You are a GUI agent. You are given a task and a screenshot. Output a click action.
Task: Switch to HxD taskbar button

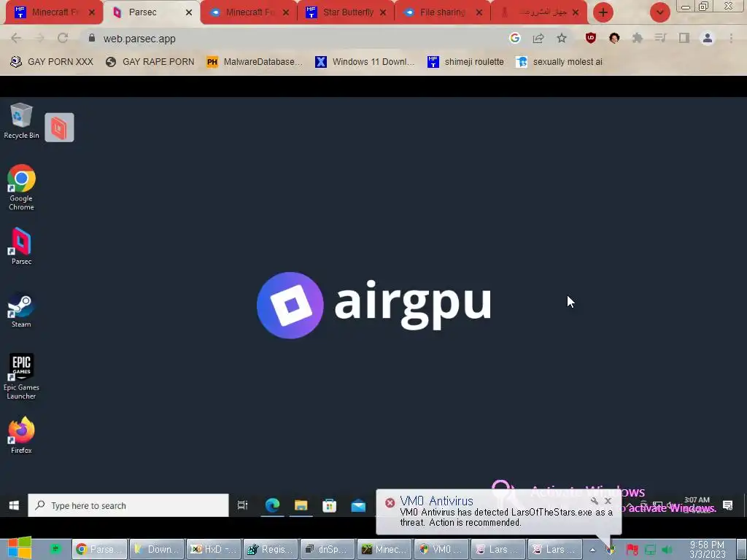pos(214,549)
